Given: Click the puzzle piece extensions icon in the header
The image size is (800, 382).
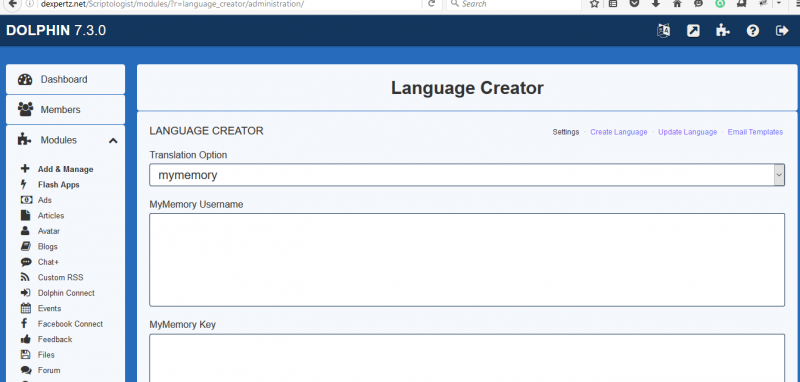Looking at the screenshot, I should 722,31.
